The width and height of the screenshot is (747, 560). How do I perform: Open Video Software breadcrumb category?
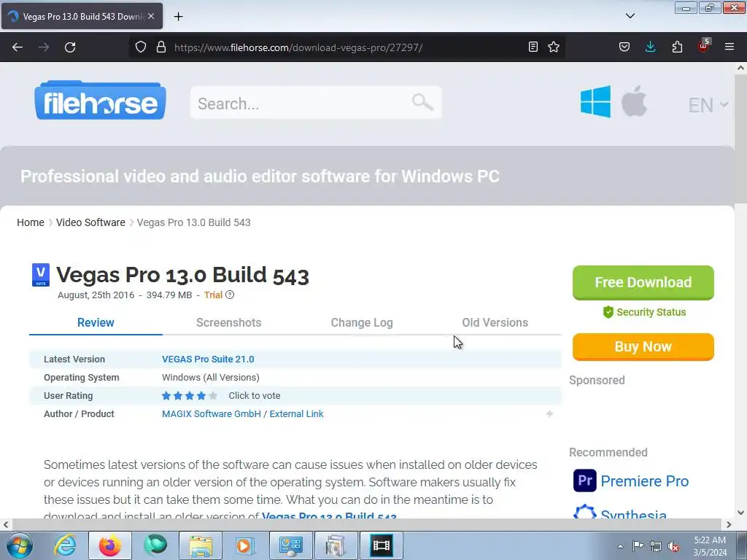(90, 222)
